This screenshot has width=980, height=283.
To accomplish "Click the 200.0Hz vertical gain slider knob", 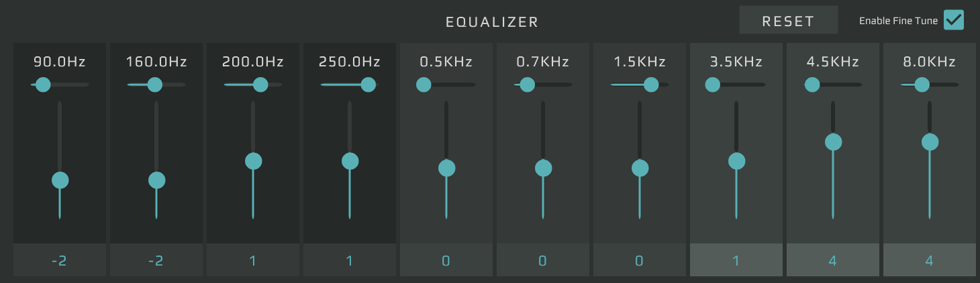I will (x=253, y=161).
